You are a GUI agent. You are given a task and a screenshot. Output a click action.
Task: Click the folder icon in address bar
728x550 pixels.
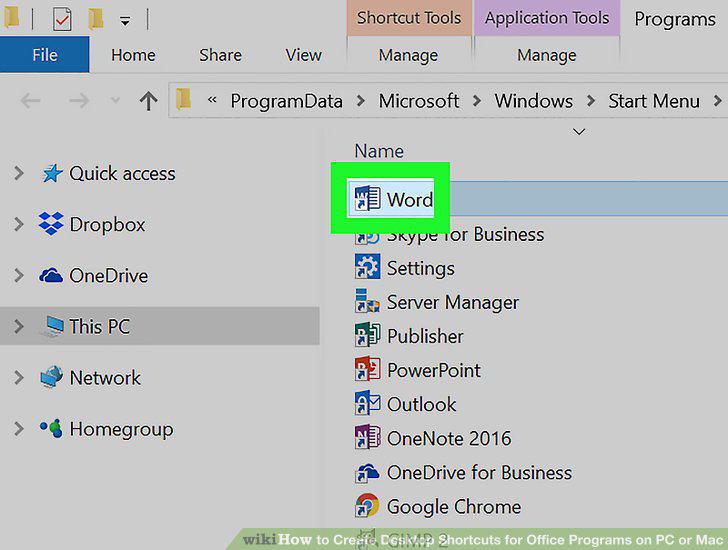(183, 99)
